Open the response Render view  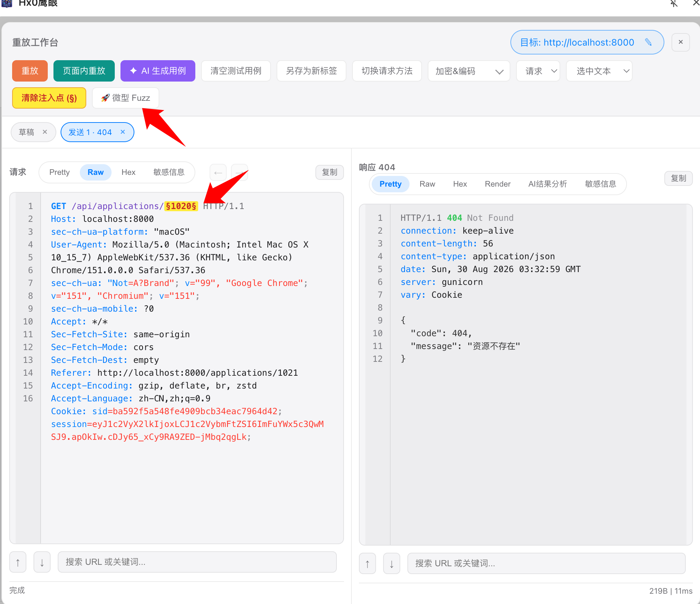498,184
